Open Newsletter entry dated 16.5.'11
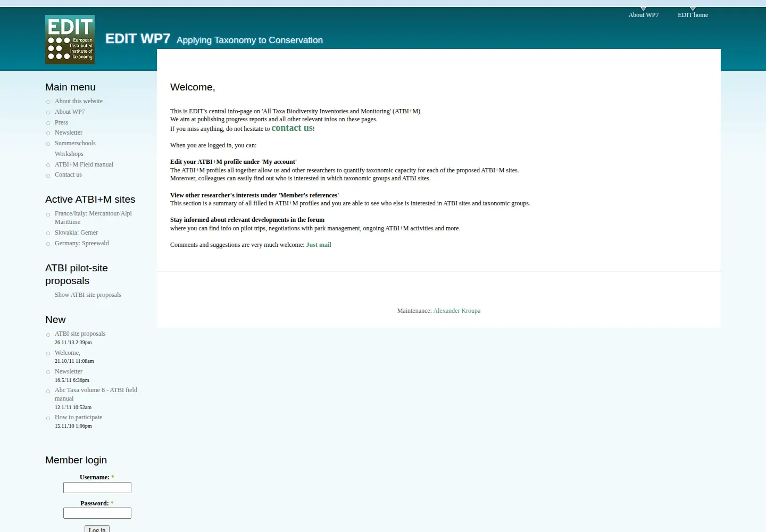This screenshot has height=532, width=766. pos(69,371)
